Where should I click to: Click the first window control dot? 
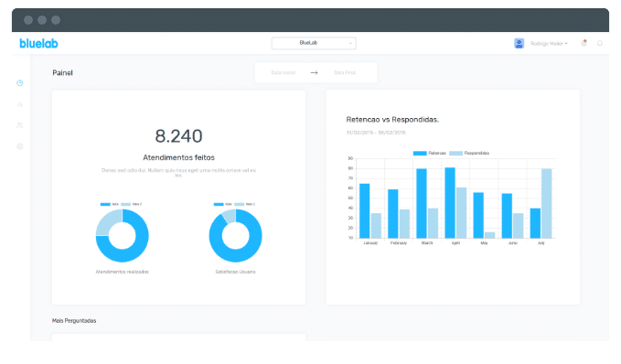tap(28, 20)
